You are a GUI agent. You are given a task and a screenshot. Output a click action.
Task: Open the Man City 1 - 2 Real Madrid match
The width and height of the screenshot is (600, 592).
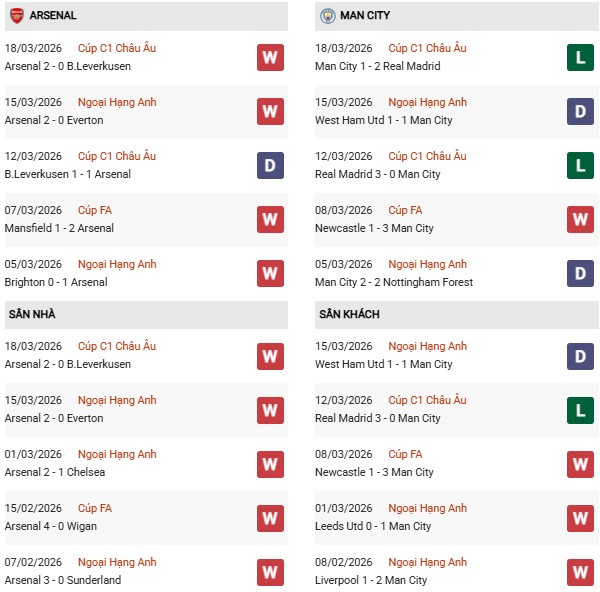pos(377,66)
